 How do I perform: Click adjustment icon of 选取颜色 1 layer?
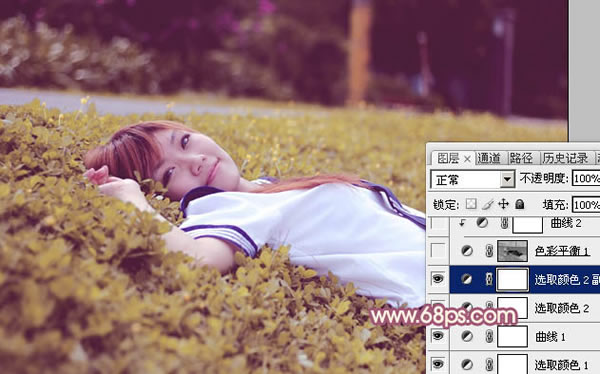pos(466,364)
